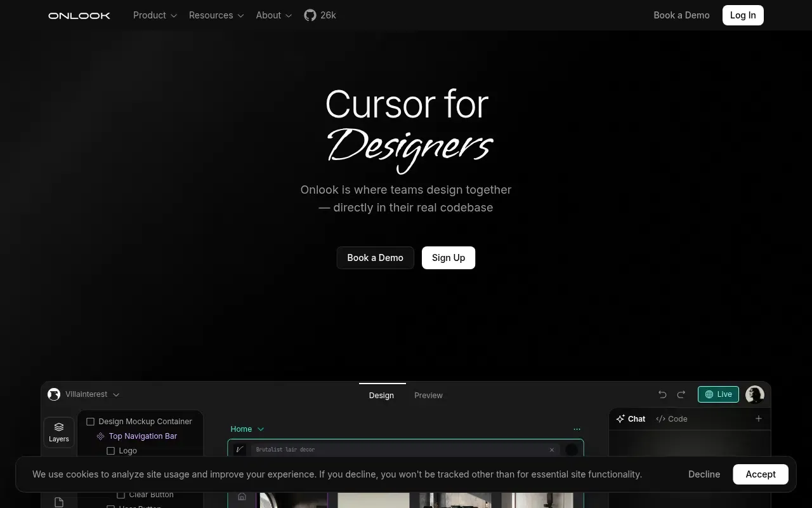Open the Home page dropdown
The height and width of the screenshot is (508, 812).
247,429
